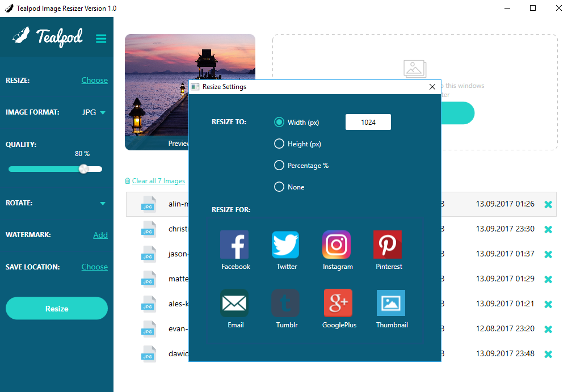This screenshot has height=392, width=572.
Task: Select the Height (px) radio button
Action: 279,144
